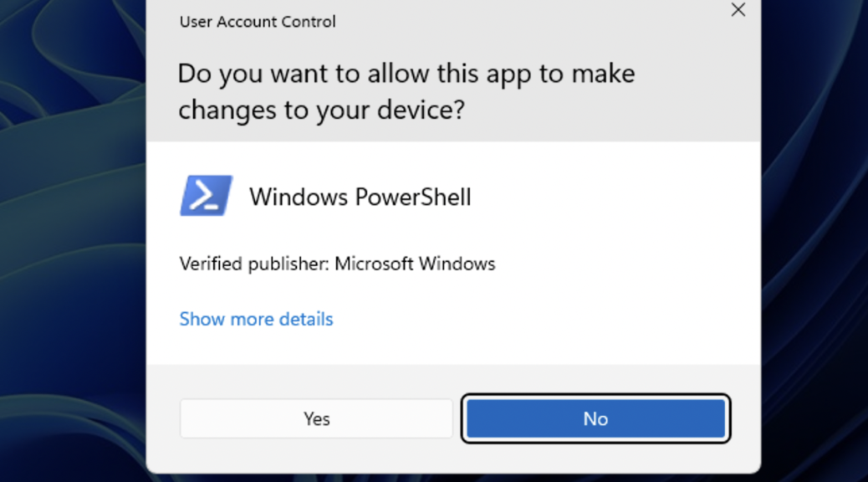
Task: Click the 'Do you want to allow' heading
Action: 406,91
